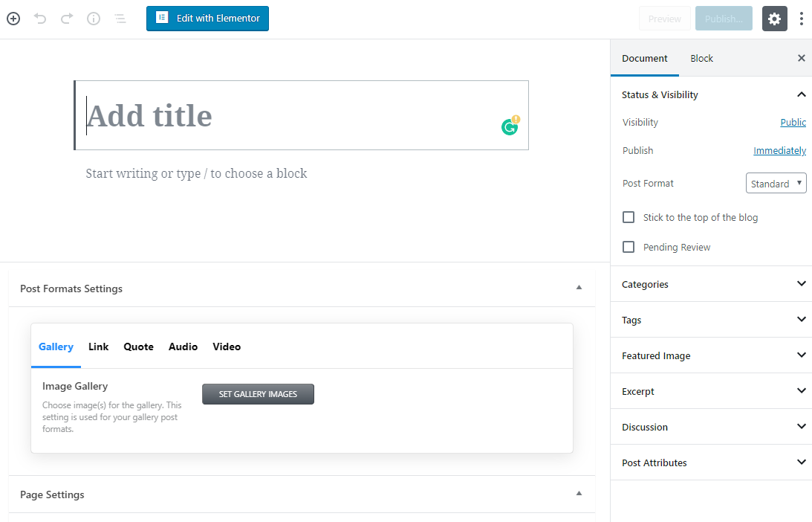Click the Add block plus icon
812x522 pixels.
click(13, 19)
